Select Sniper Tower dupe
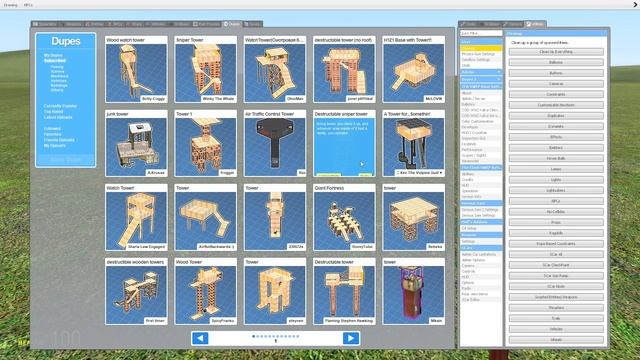Viewport: 640px width, 360px height. pyautogui.click(x=205, y=69)
